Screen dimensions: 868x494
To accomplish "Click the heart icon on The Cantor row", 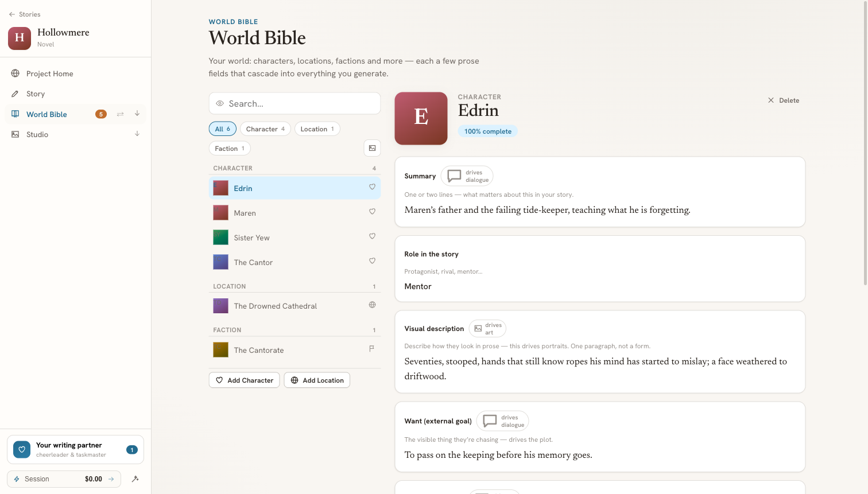I will pyautogui.click(x=372, y=261).
